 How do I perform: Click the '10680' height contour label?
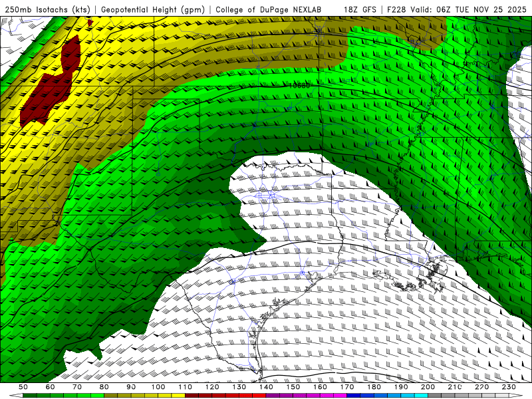pyautogui.click(x=299, y=86)
